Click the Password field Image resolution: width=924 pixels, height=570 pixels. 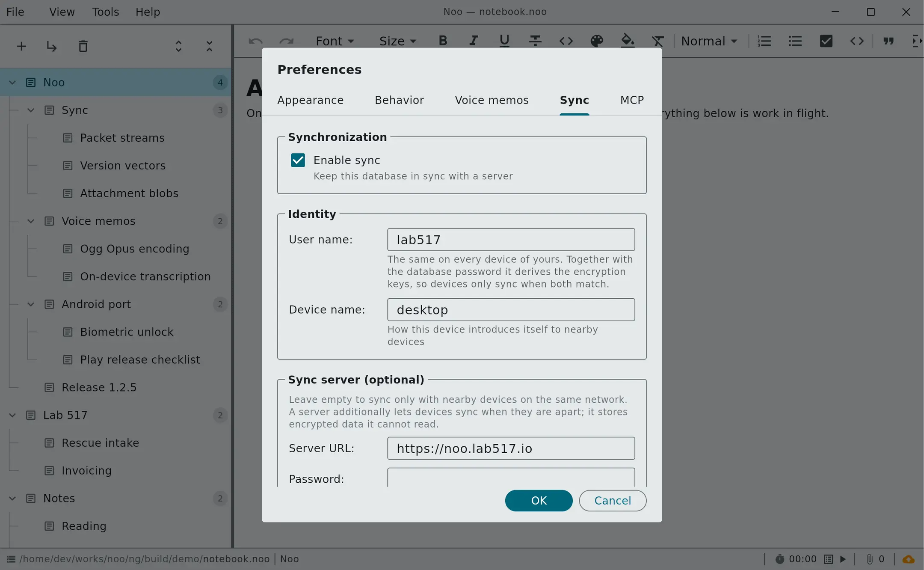click(x=511, y=478)
